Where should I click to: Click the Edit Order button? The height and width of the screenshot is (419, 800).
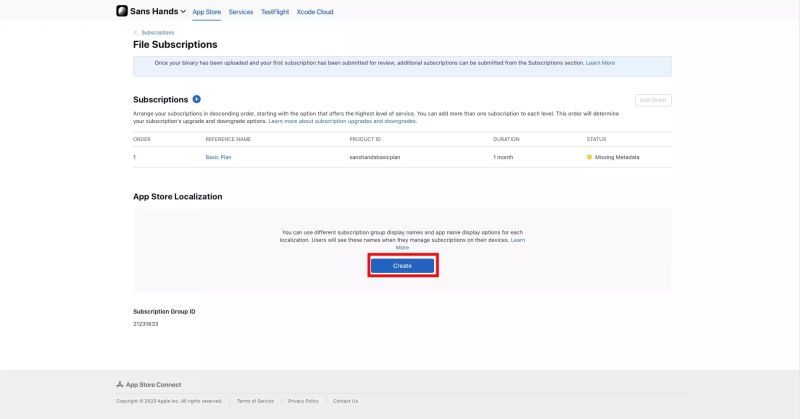pyautogui.click(x=653, y=100)
